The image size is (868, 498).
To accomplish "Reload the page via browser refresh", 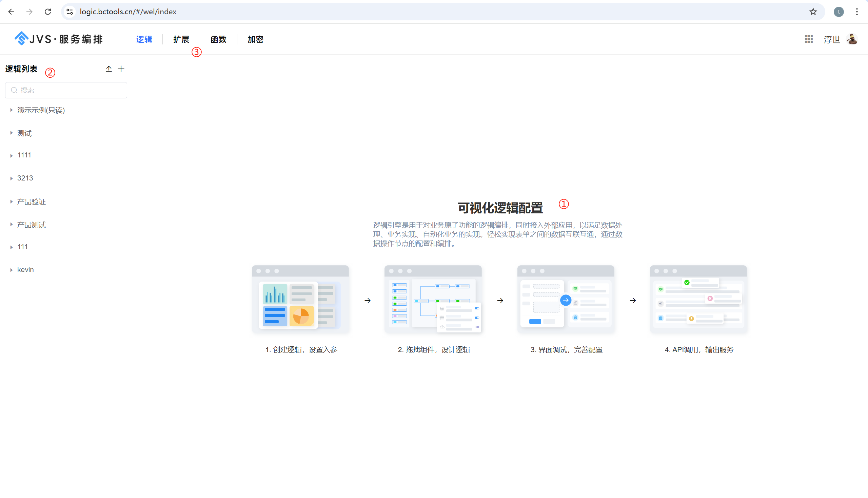I will point(48,12).
